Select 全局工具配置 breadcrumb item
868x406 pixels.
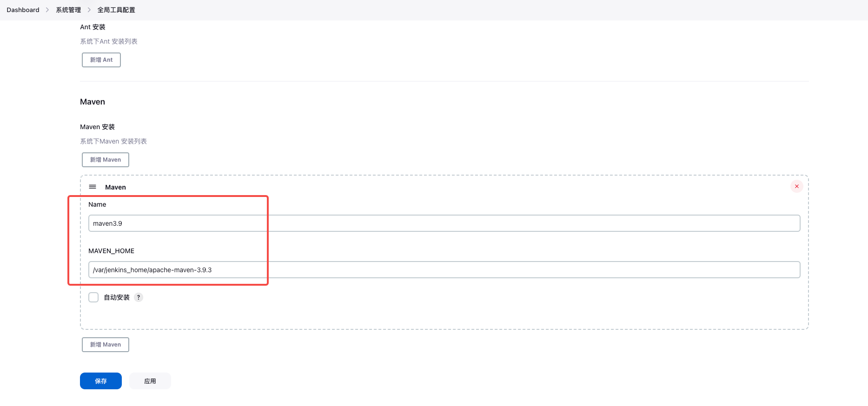point(116,10)
